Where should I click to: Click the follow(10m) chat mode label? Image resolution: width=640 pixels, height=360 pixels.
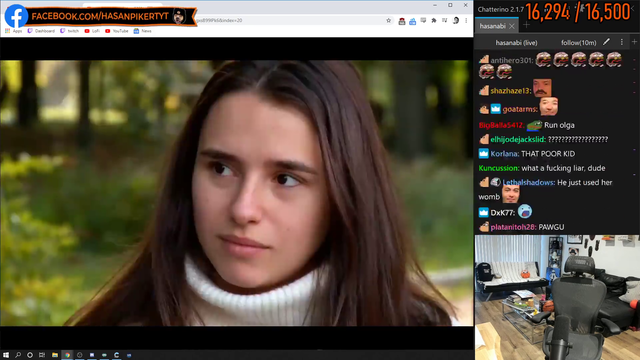tap(578, 42)
